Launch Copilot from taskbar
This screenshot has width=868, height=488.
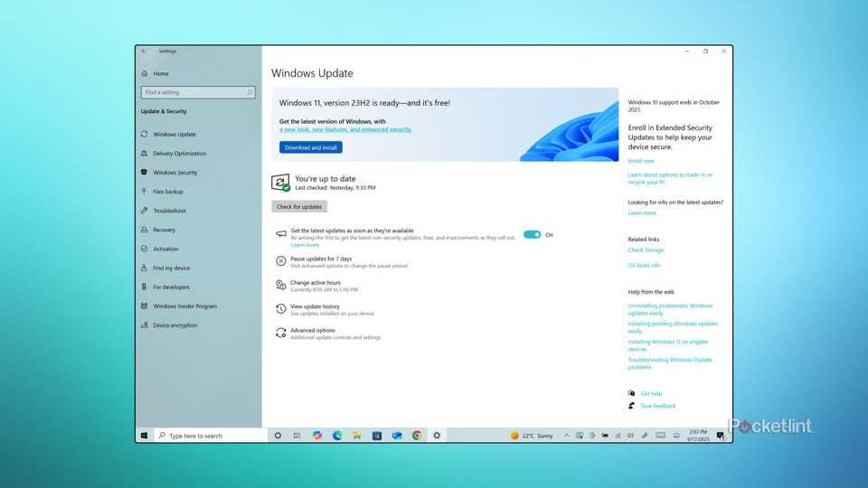[317, 436]
